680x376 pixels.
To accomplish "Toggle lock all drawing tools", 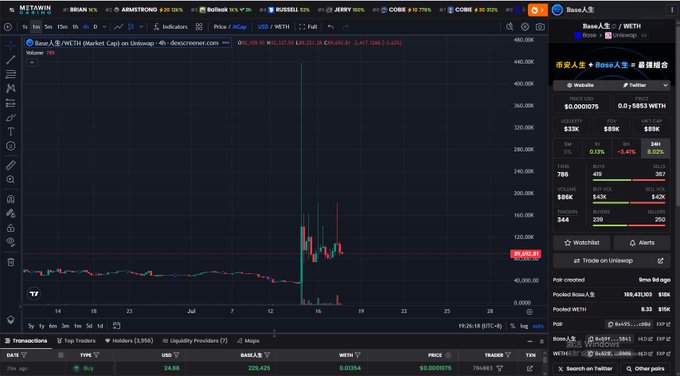I will (10, 228).
